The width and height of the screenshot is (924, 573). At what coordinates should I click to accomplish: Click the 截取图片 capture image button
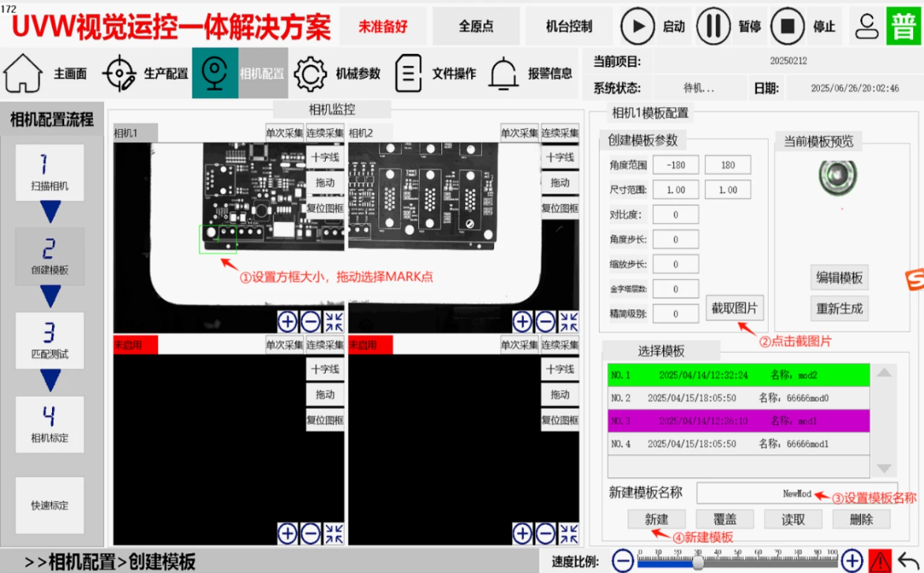(734, 308)
